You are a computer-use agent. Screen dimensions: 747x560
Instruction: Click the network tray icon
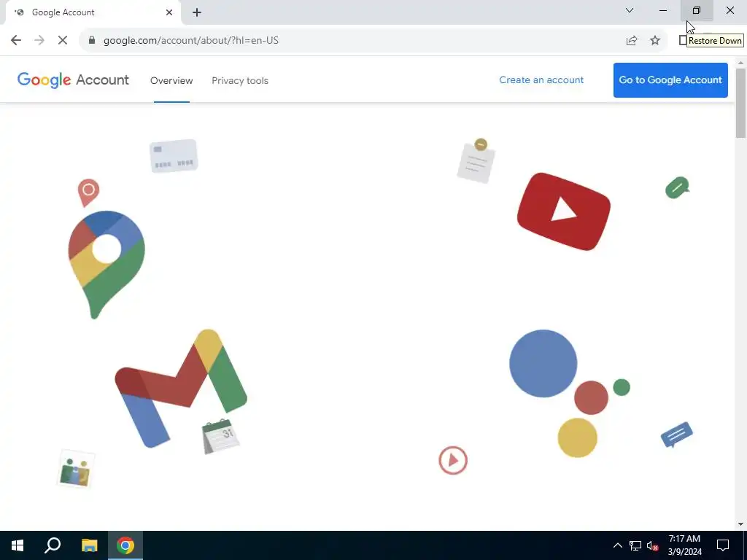point(635,545)
